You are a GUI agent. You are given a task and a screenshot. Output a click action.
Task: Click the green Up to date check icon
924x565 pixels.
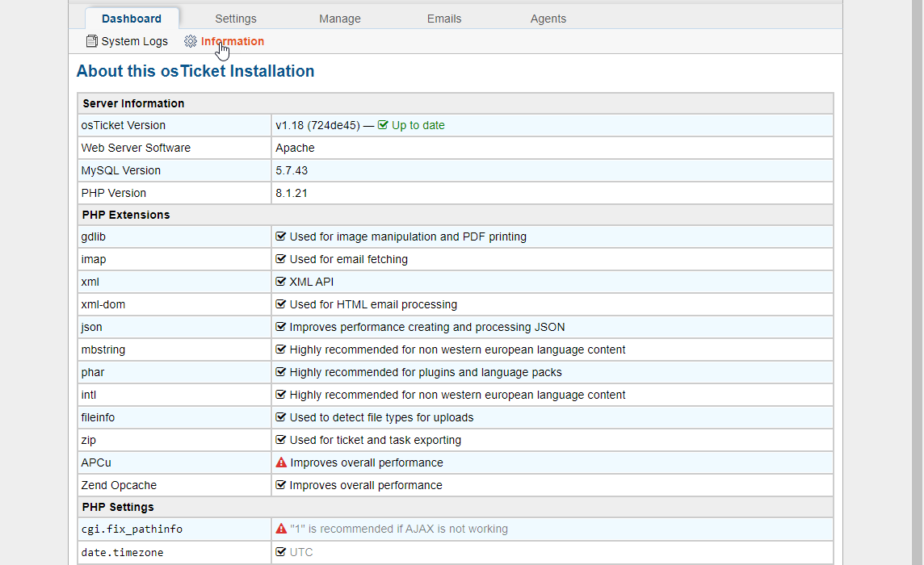coord(383,125)
